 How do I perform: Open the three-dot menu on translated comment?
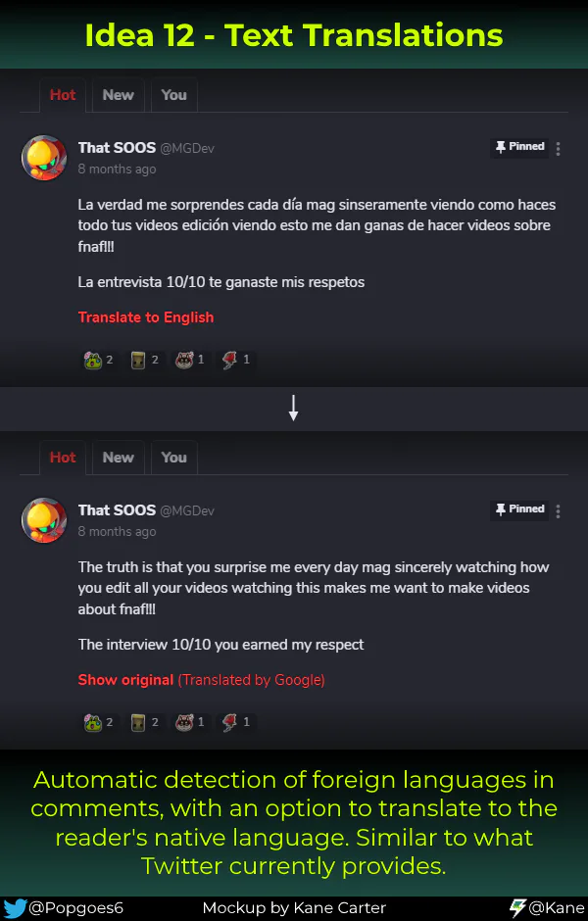(x=558, y=511)
